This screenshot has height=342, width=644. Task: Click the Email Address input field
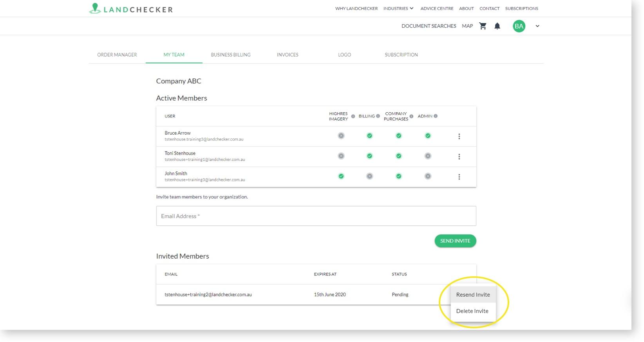(316, 216)
